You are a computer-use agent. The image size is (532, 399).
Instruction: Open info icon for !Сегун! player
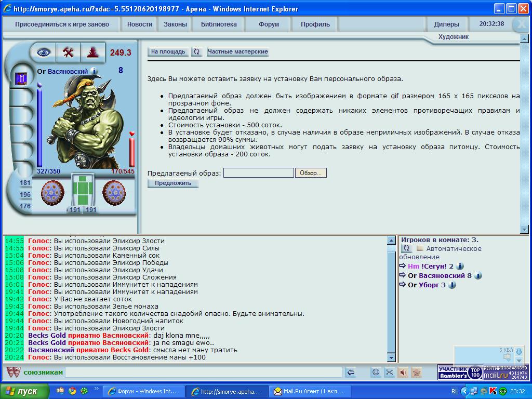(460, 267)
